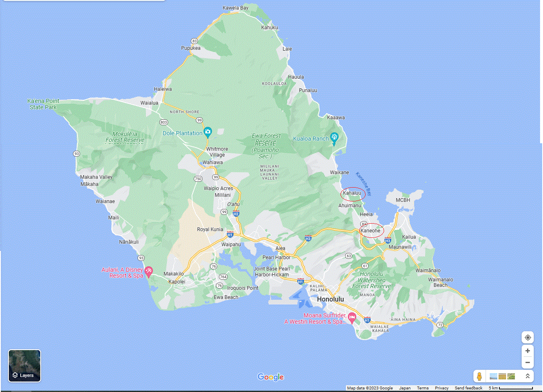Zoom in with the plus button
Screen dimensions: 543x392
tap(527, 351)
